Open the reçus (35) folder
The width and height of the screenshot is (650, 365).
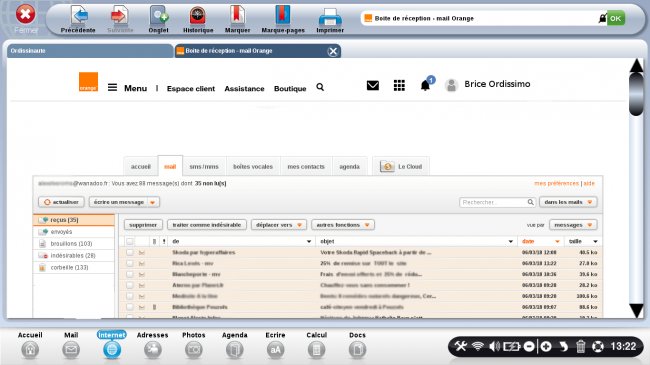pos(74,220)
